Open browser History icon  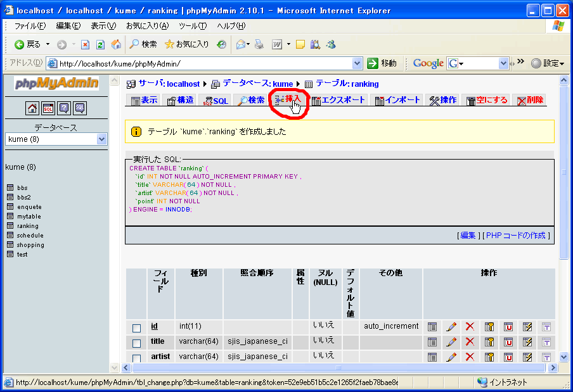tap(221, 44)
